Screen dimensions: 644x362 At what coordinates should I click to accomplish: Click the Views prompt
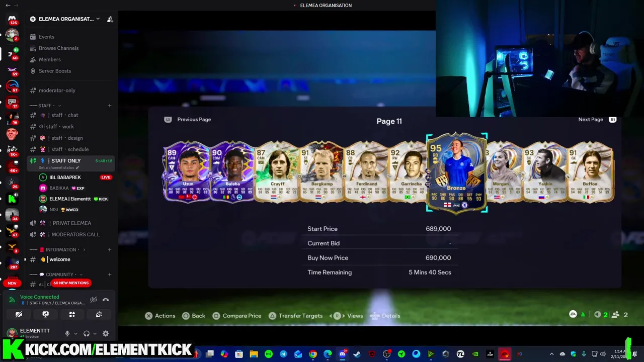tap(347, 316)
